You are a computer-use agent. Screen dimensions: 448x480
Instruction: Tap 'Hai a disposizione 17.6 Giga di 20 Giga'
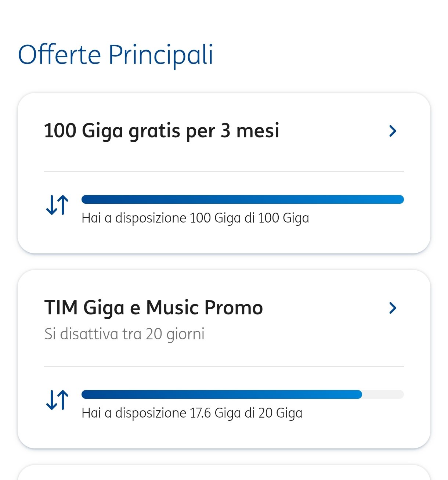[192, 413]
